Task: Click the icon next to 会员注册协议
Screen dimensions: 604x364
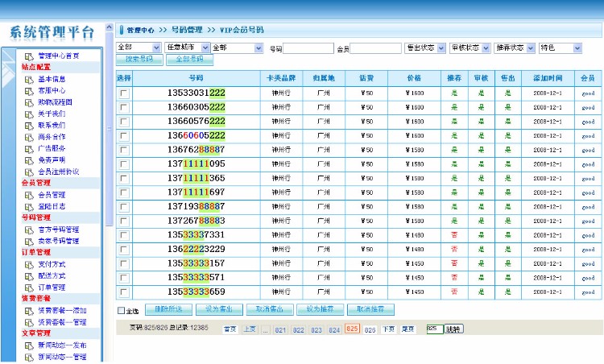Action: [29, 172]
